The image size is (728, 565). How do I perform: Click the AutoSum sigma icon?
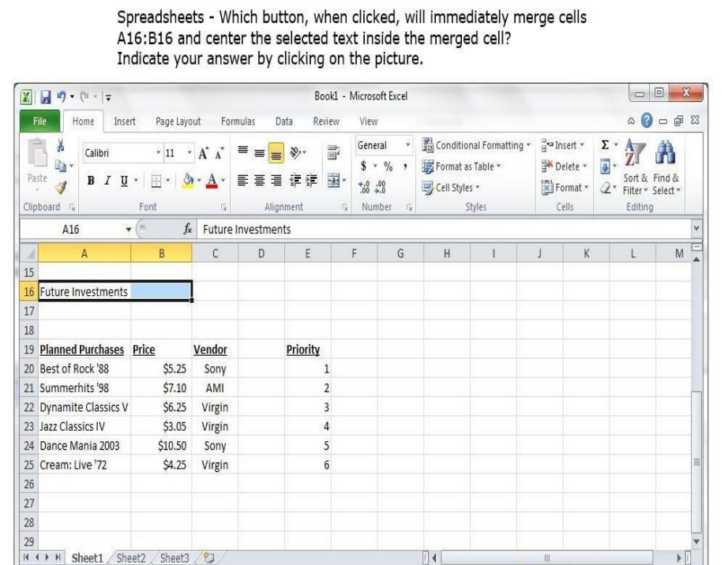[x=605, y=145]
